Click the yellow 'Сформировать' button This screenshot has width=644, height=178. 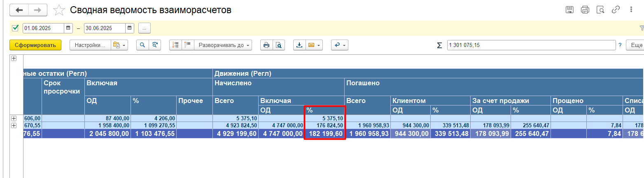(x=35, y=45)
